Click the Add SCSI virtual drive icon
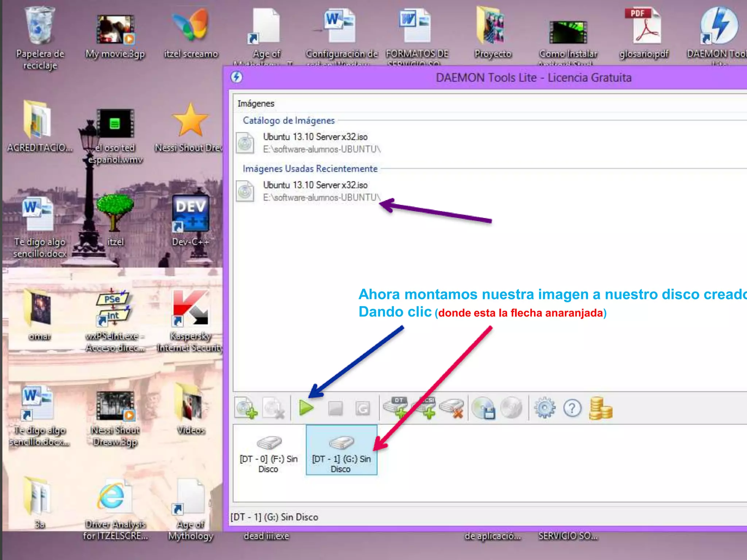The height and width of the screenshot is (560, 747). (424, 407)
